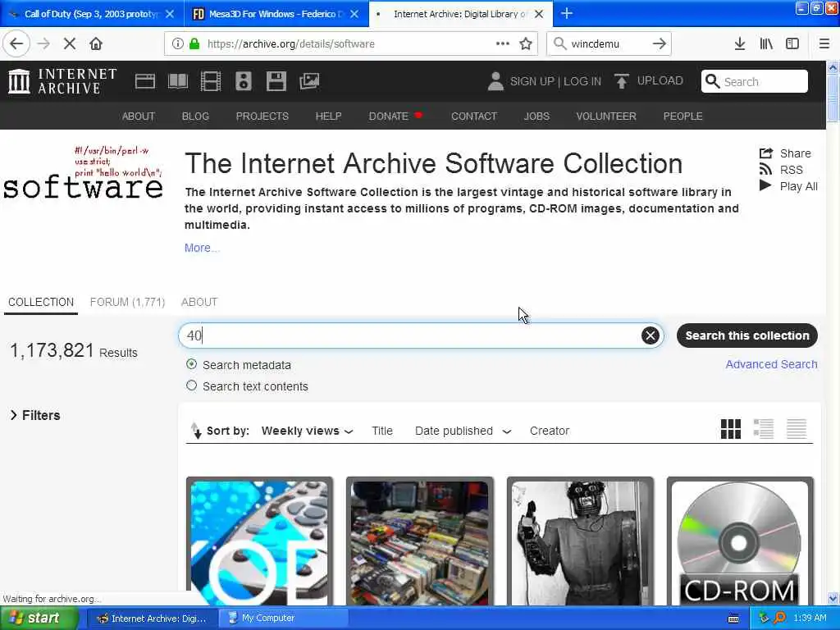This screenshot has height=630, width=840.
Task: Open the PROJECTS menu item
Action: tap(262, 116)
